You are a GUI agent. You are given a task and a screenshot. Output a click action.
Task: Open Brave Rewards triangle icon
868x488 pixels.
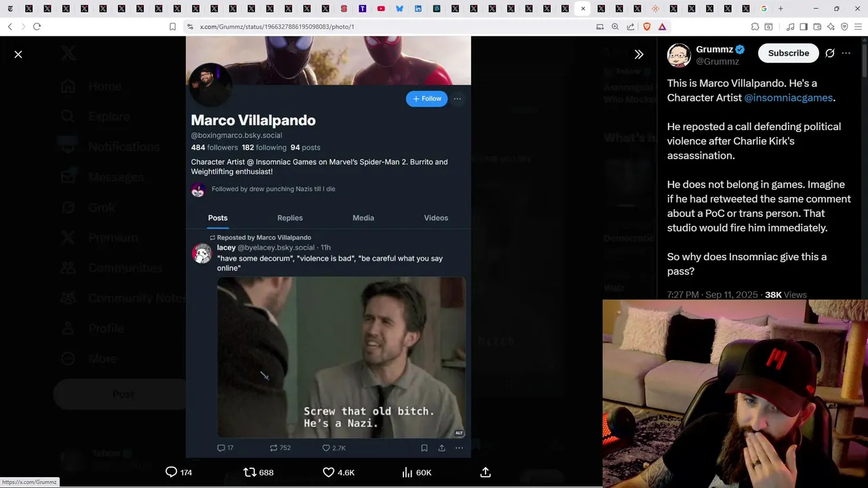662,26
